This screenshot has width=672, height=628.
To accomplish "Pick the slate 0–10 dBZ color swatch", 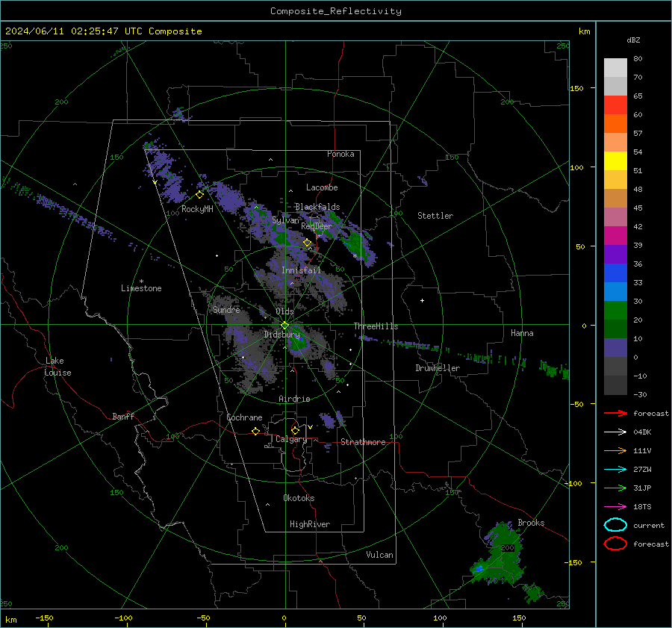I will click(615, 347).
